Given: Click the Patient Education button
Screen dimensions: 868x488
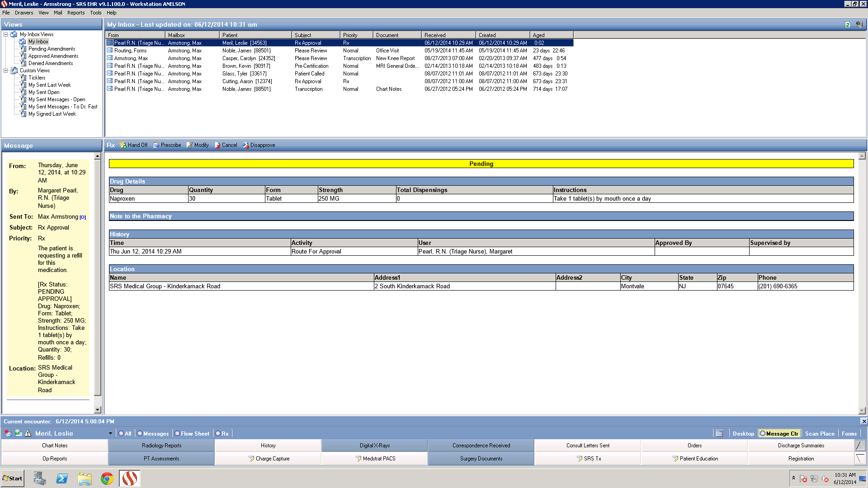Looking at the screenshot, I should coord(694,458).
